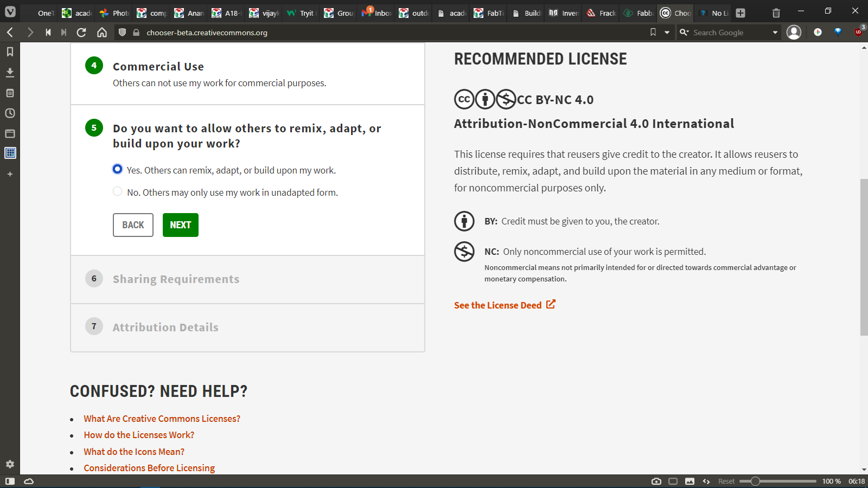Open the shield tracker blocker icon

[122, 33]
